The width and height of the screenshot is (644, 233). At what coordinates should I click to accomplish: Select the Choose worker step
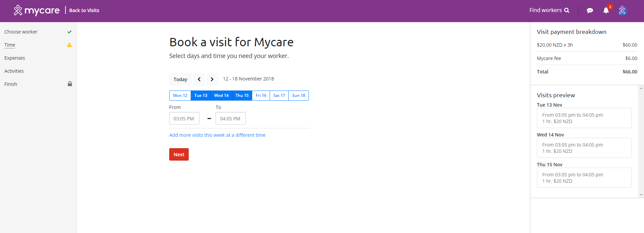pyautogui.click(x=21, y=32)
